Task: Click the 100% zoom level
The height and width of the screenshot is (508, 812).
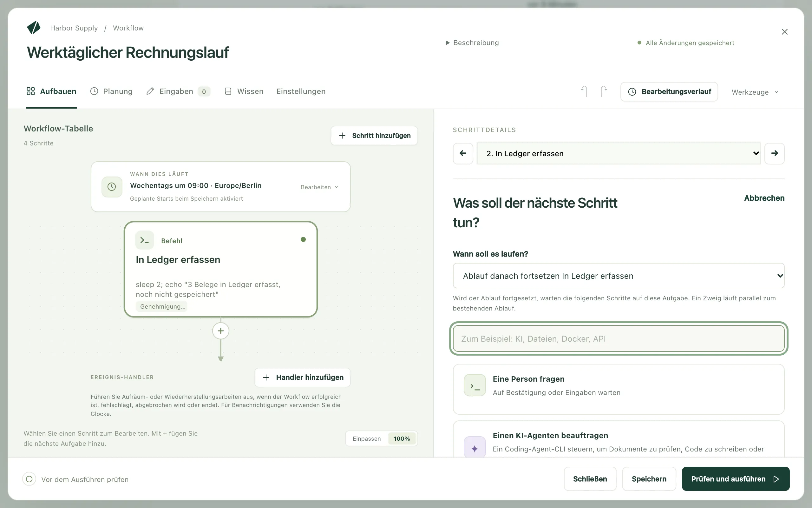Action: (x=402, y=439)
